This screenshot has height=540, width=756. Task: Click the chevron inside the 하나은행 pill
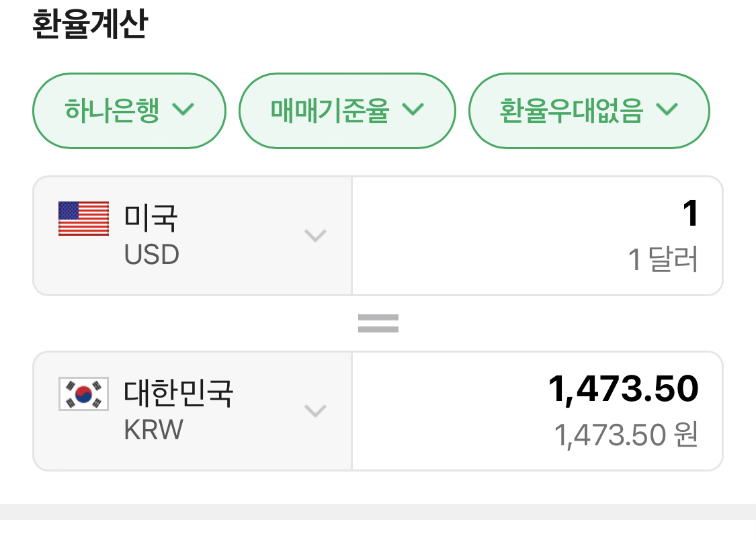[183, 109]
